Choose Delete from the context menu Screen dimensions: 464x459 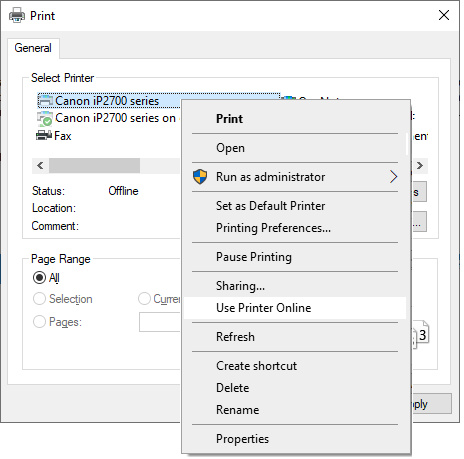coord(295,388)
